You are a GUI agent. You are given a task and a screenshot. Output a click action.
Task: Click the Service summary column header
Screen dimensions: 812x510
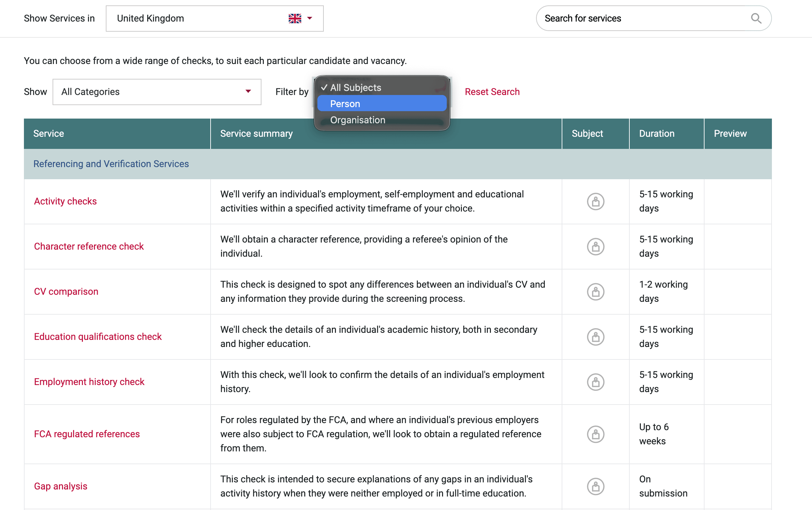pos(386,134)
